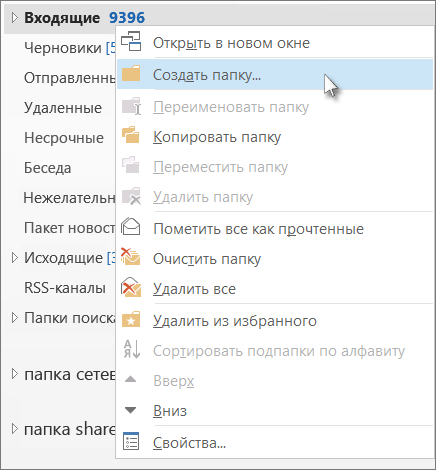The width and height of the screenshot is (436, 470).
Task: Click the grayed Rename folder icon
Action: coord(131,106)
